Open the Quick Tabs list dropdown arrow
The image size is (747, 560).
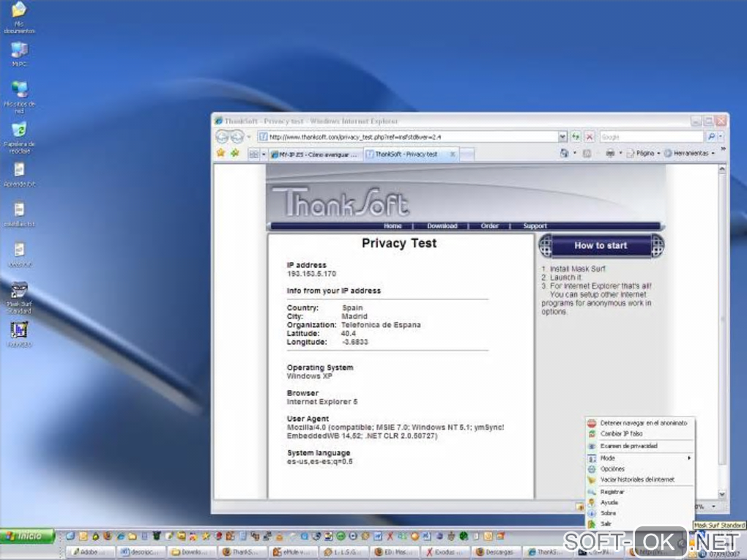point(264,154)
